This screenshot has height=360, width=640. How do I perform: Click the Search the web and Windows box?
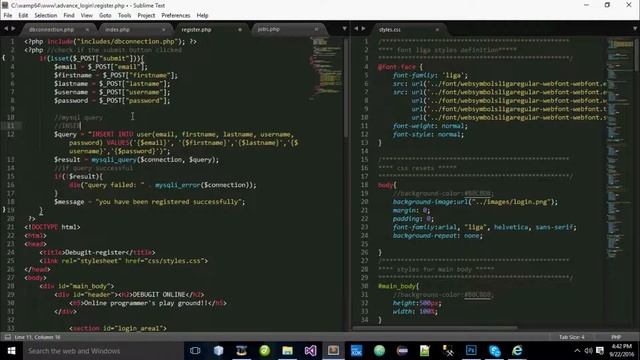click(102, 351)
